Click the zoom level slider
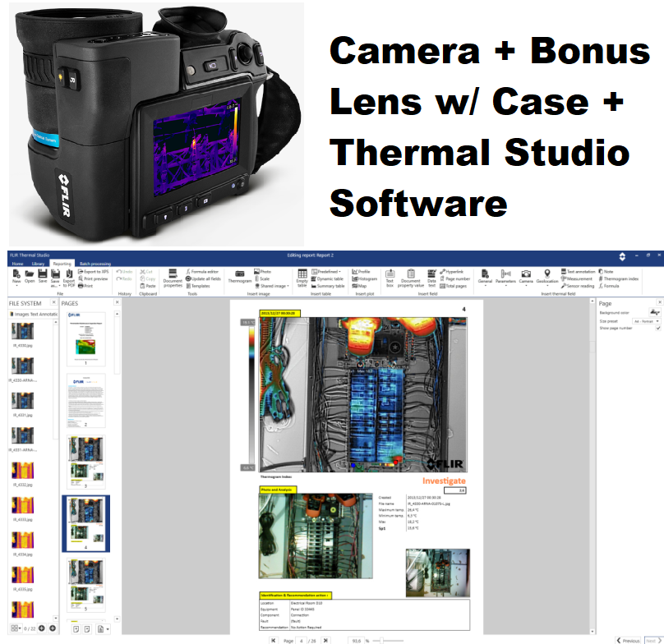Viewport: 664px width, 644px height. [x=388, y=641]
